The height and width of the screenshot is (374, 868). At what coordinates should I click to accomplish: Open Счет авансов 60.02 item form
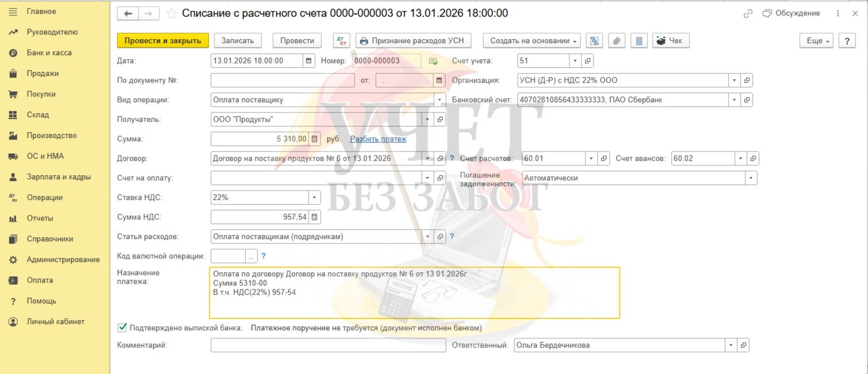tap(754, 159)
